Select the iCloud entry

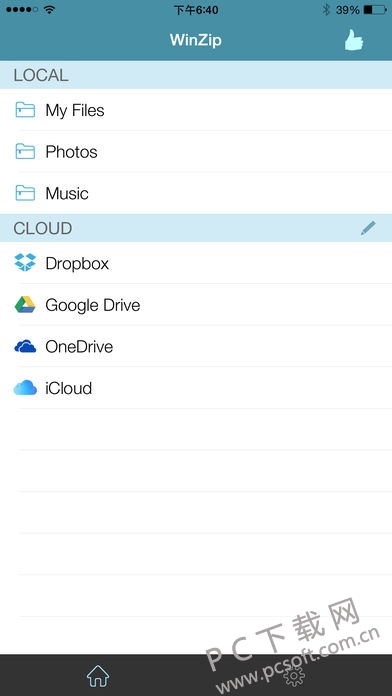[196, 388]
